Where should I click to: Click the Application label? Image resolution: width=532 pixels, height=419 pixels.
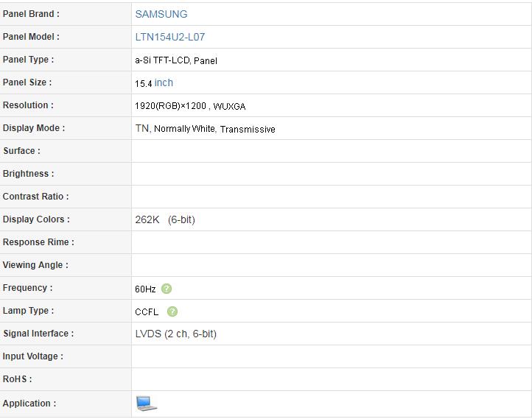(x=29, y=404)
